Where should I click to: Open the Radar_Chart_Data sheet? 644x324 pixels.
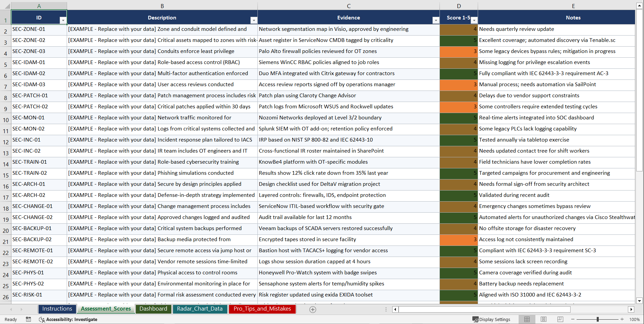click(200, 309)
